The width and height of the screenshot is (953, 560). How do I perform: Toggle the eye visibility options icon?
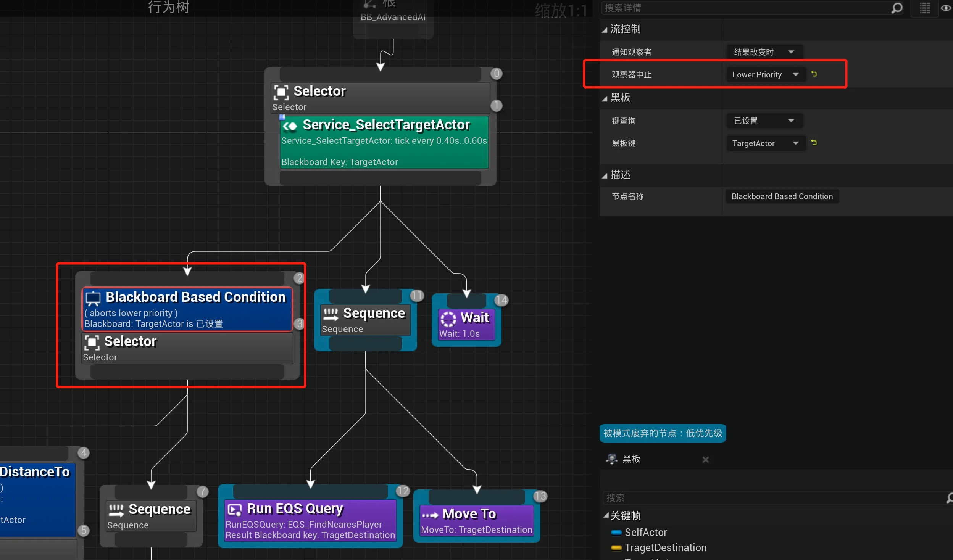[946, 8]
